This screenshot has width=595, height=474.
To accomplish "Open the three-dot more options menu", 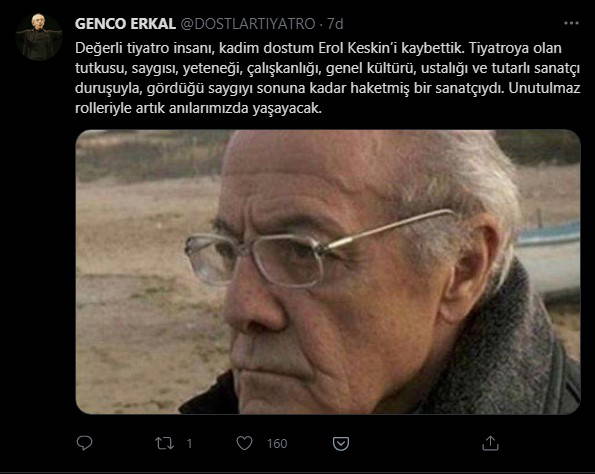I will (x=571, y=23).
